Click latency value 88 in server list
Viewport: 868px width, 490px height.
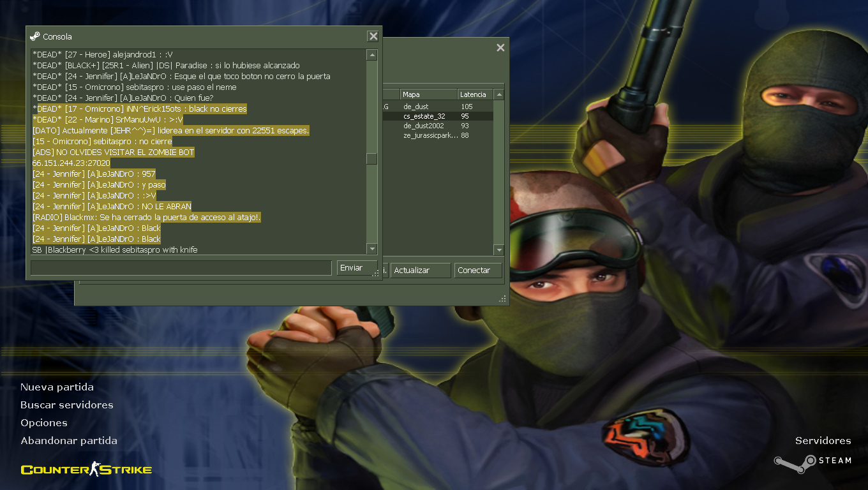click(465, 135)
